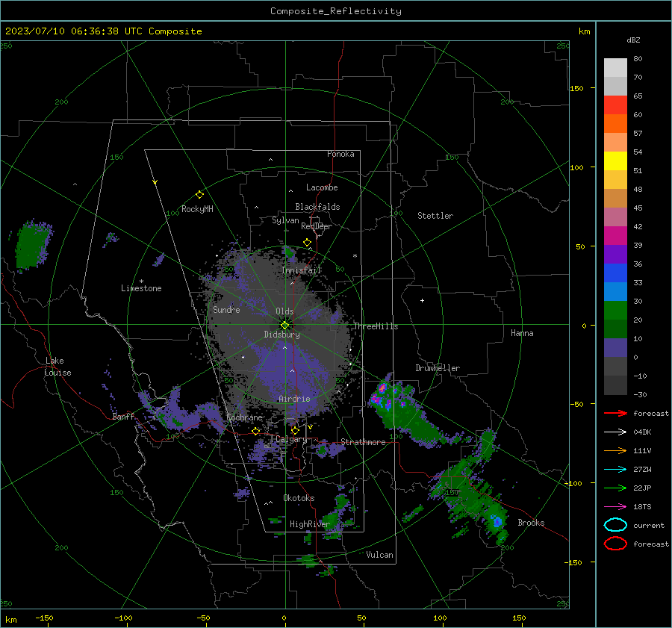This screenshot has height=628, width=672.
Task: Click the Vulcan city label
Action: 379,555
